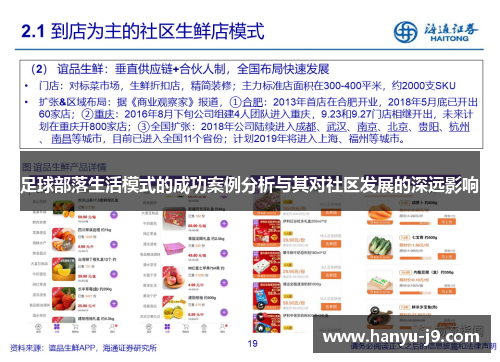Open the underlined 贵阳 link
500x362 pixels.
[x=429, y=127]
